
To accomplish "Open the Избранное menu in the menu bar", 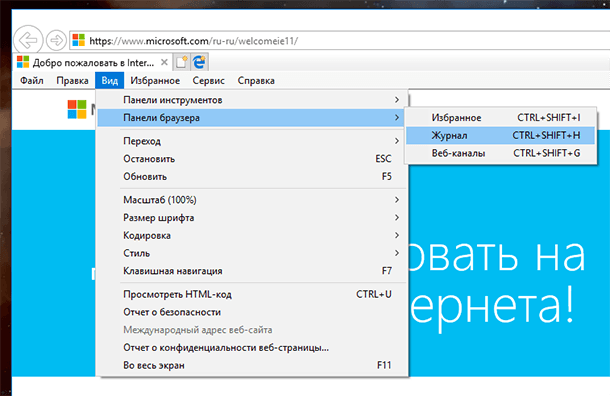I will (x=155, y=81).
